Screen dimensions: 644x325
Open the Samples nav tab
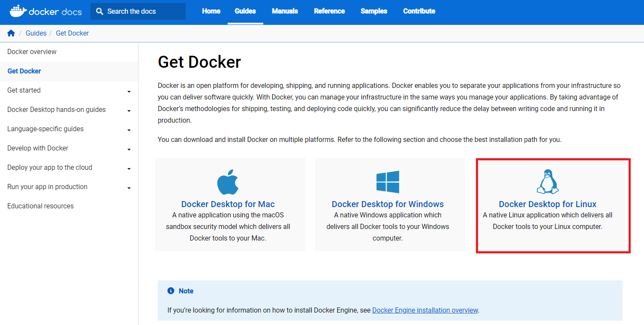374,11
